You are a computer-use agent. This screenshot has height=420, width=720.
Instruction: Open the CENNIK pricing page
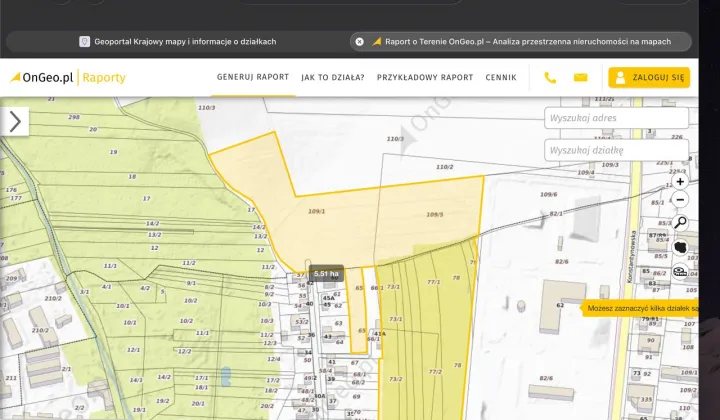[x=501, y=78]
